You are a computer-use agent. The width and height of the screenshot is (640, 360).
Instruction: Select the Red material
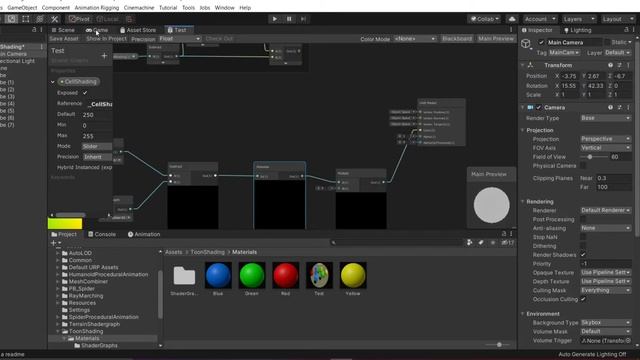point(285,276)
